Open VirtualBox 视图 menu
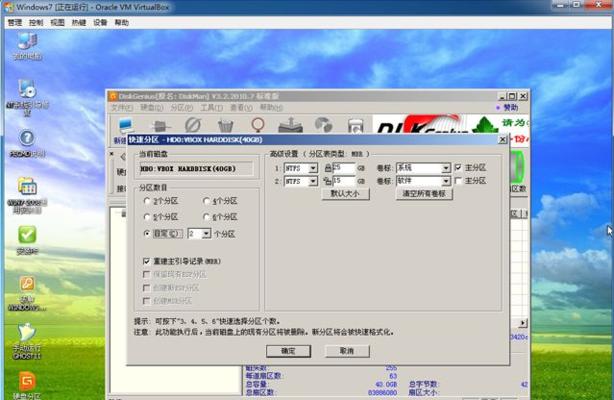The image size is (614, 400). 58,23
